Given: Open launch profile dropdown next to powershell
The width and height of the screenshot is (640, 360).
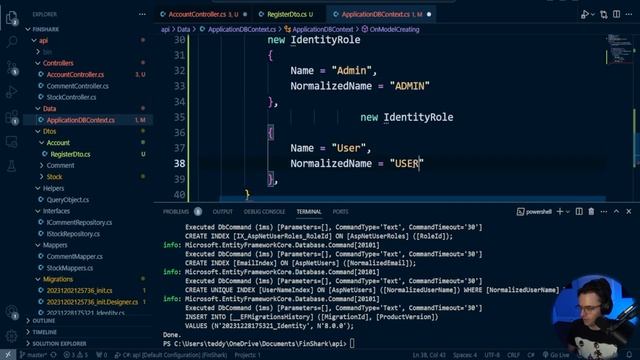Looking at the screenshot, I should click(x=568, y=212).
